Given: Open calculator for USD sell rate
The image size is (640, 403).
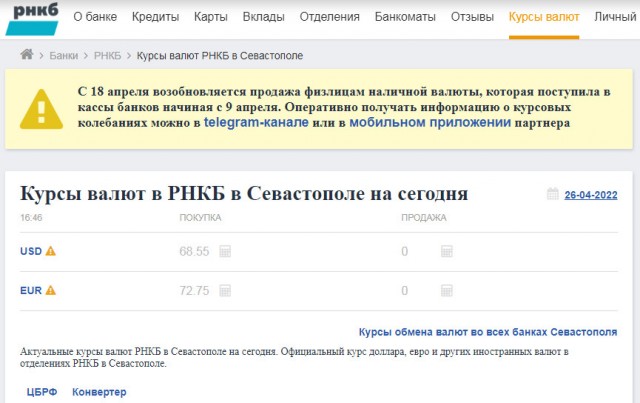Looking at the screenshot, I should [x=447, y=251].
